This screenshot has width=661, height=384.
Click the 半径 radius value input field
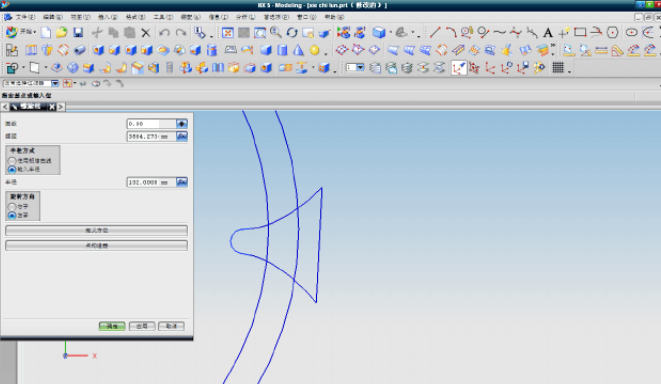(151, 182)
